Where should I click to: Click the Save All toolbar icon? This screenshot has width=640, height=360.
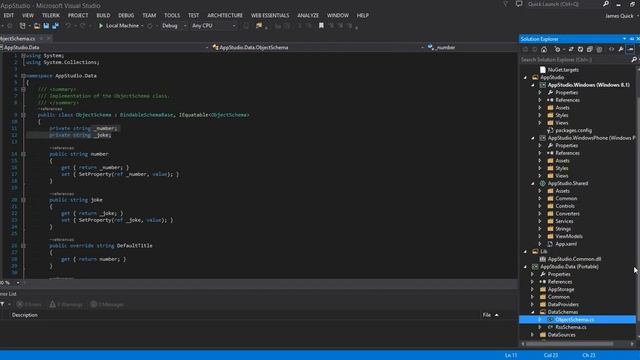56,26
